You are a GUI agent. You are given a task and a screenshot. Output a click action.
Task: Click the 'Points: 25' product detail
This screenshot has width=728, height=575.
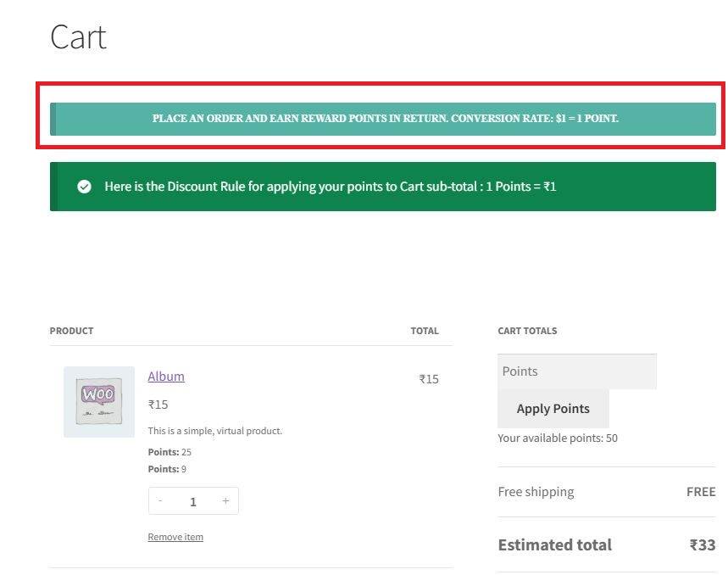[x=169, y=452]
